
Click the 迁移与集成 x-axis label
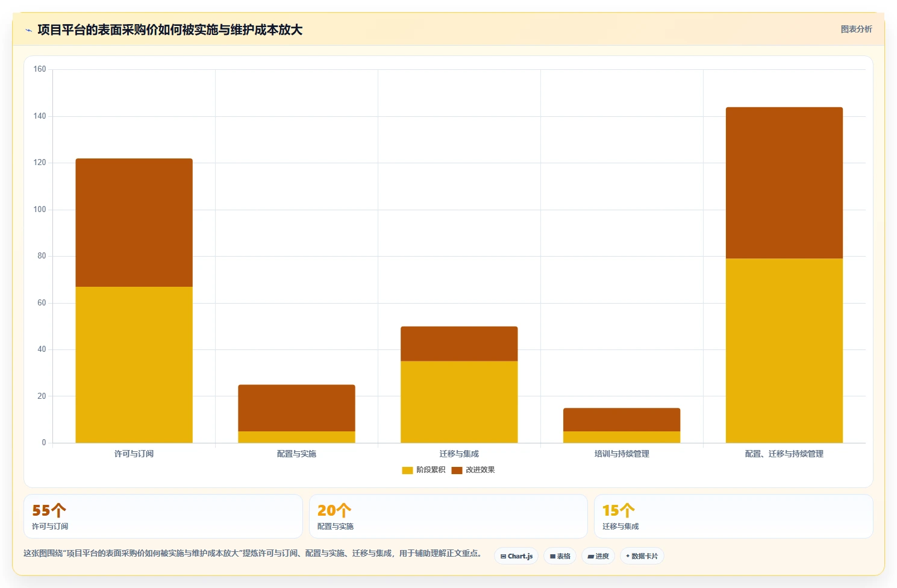pos(459,454)
